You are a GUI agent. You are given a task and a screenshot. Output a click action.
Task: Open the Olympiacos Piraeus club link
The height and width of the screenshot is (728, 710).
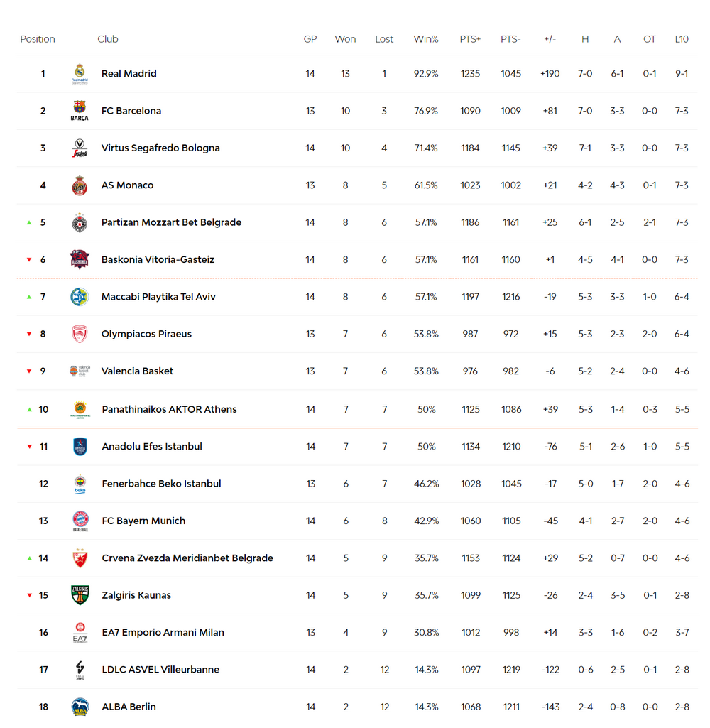click(x=146, y=334)
